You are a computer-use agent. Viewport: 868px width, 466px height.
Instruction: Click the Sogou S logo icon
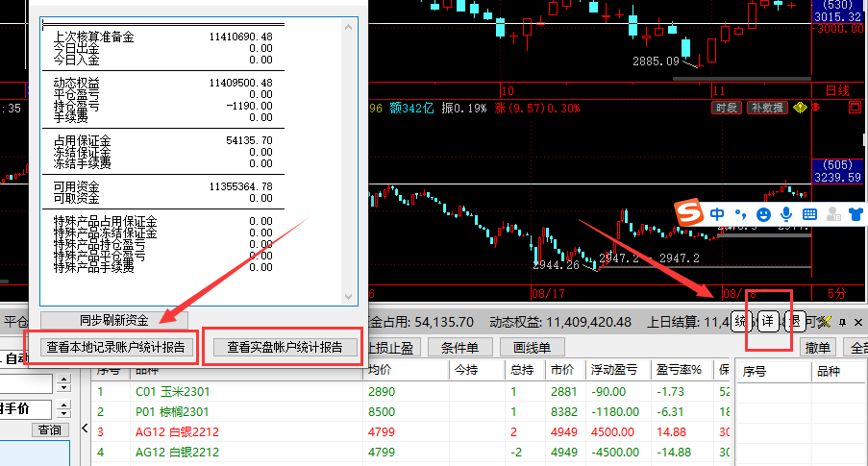click(688, 212)
